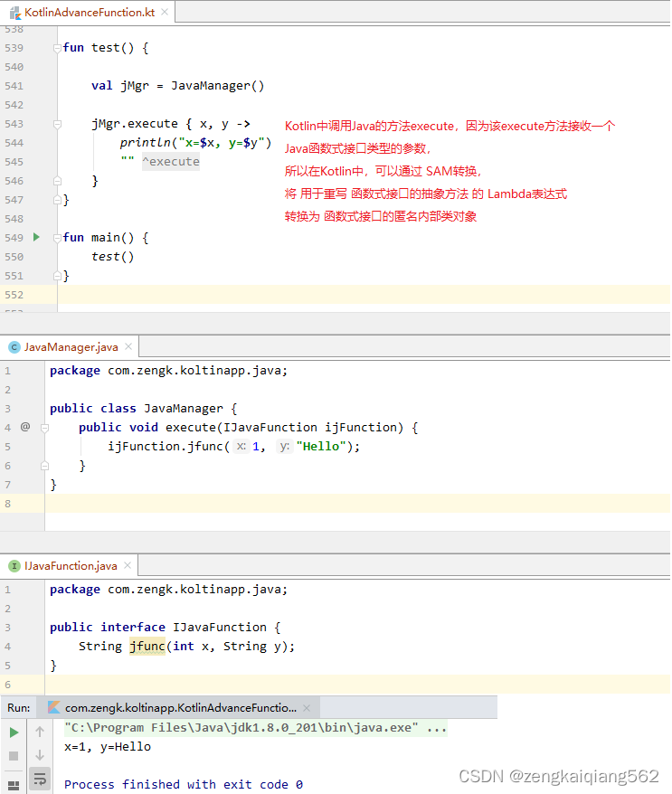Click interface keyword in IJavaFunction.java
The width and height of the screenshot is (672, 794).
[133, 627]
